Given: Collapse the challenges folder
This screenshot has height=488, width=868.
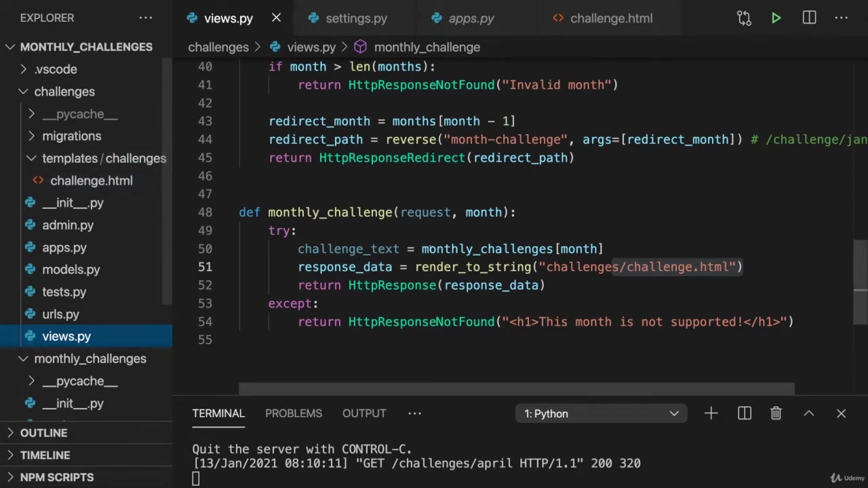Looking at the screenshot, I should [x=64, y=91].
